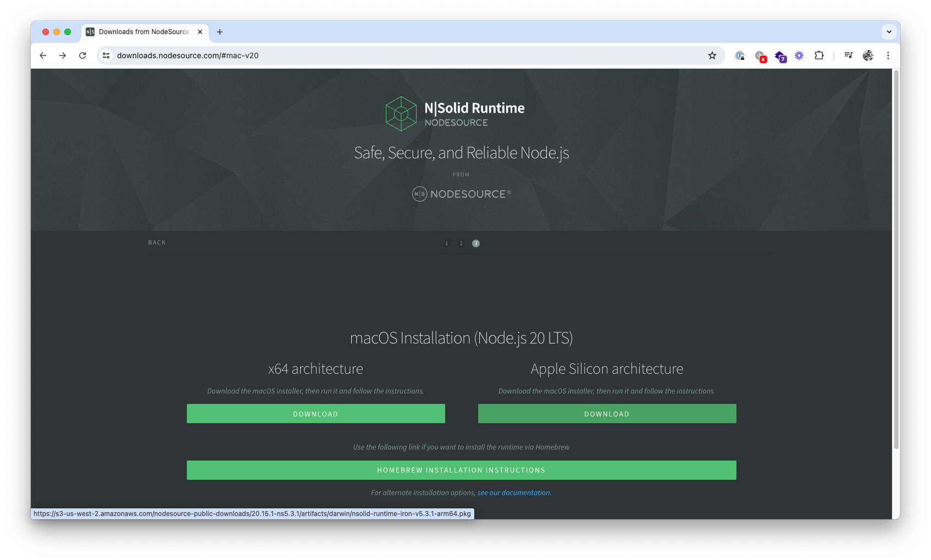Viewport: 931px width, 560px height.
Task: Select step 3 indicator
Action: coord(476,243)
